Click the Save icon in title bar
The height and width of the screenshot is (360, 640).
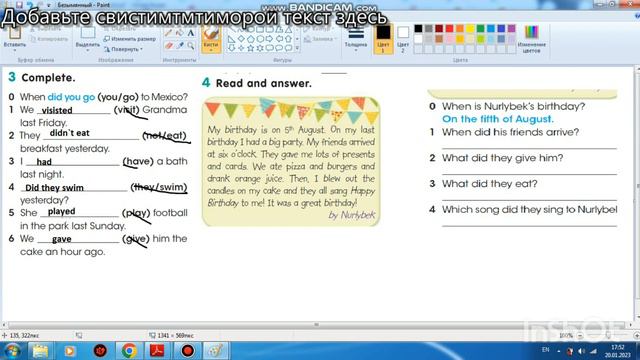(x=19, y=5)
